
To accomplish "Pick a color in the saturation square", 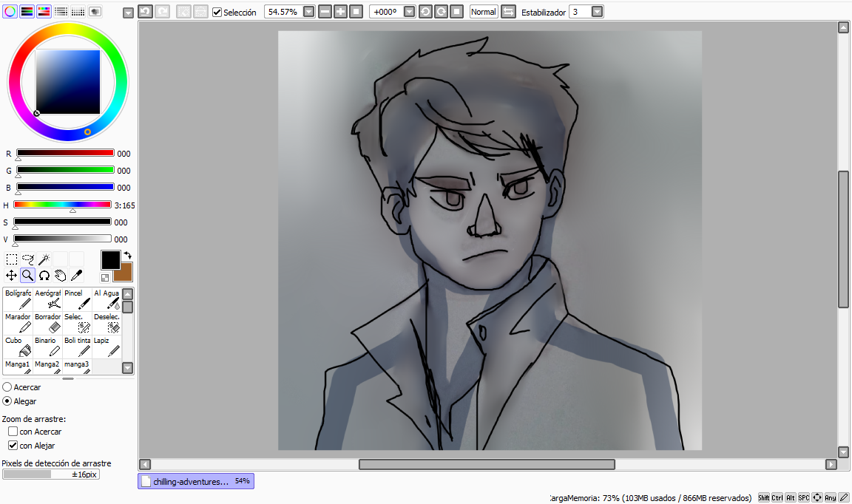I will point(68,81).
